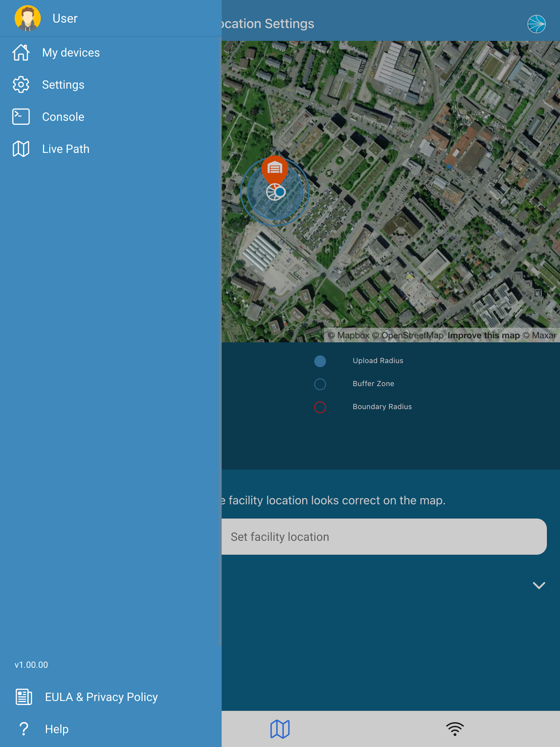Image resolution: width=560 pixels, height=747 pixels.
Task: Click the Buffer Zone legend label
Action: (x=373, y=384)
